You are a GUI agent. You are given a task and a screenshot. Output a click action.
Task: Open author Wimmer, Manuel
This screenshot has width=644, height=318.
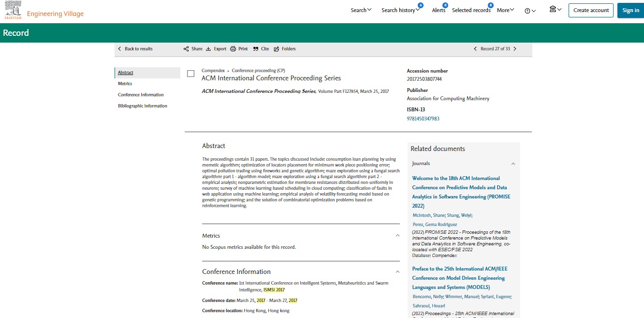click(x=461, y=297)
